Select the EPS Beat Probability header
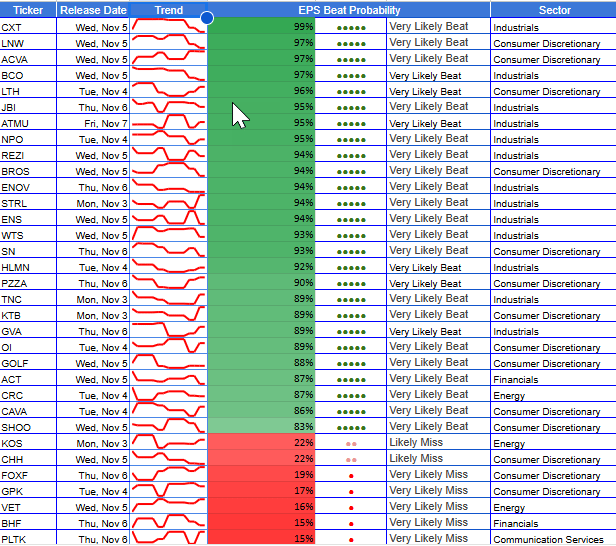 pyautogui.click(x=349, y=10)
